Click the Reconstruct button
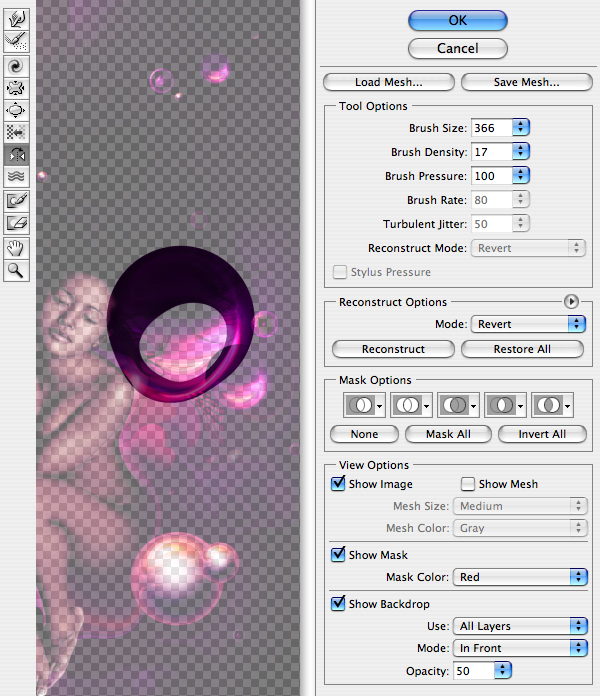The height and width of the screenshot is (696, 600). pos(393,349)
